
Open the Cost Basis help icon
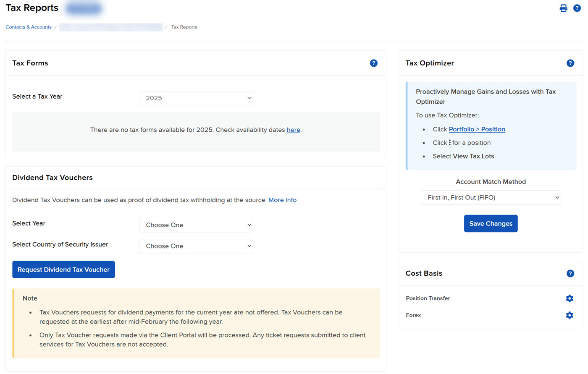(x=570, y=273)
